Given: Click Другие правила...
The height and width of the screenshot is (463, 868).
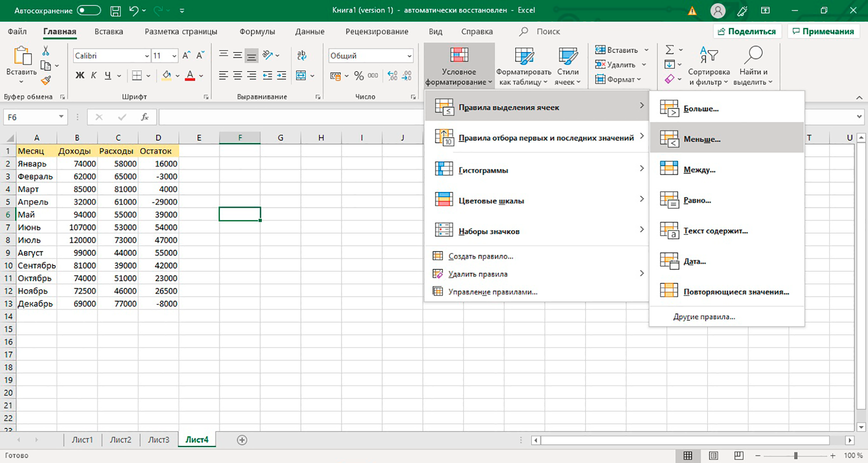Looking at the screenshot, I should 727,317.
